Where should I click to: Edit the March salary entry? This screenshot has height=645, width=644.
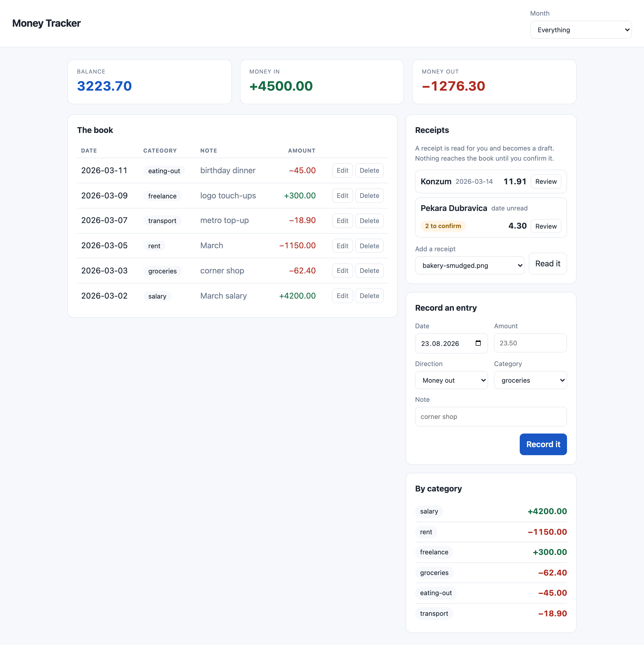342,296
